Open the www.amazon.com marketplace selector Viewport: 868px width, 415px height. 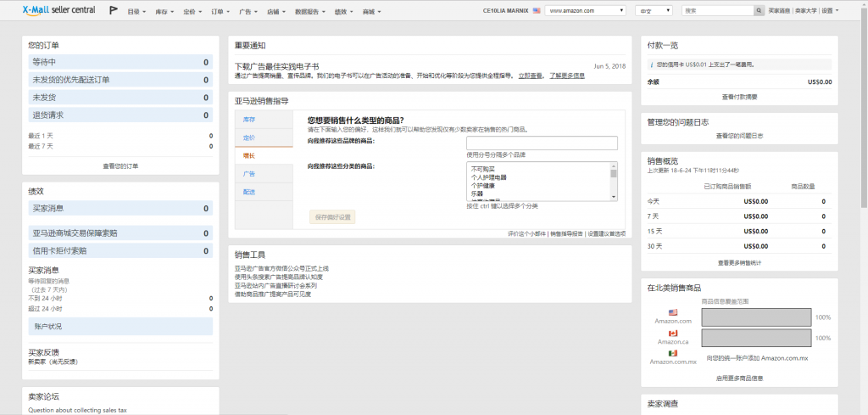tap(585, 10)
